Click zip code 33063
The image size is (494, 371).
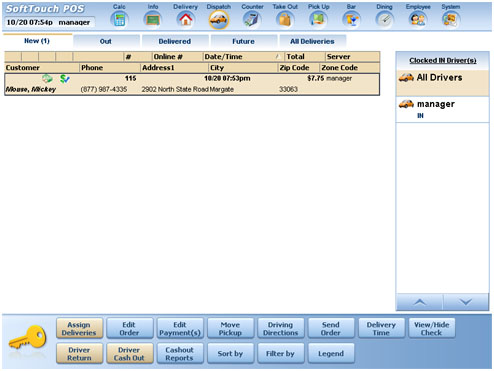click(x=288, y=89)
